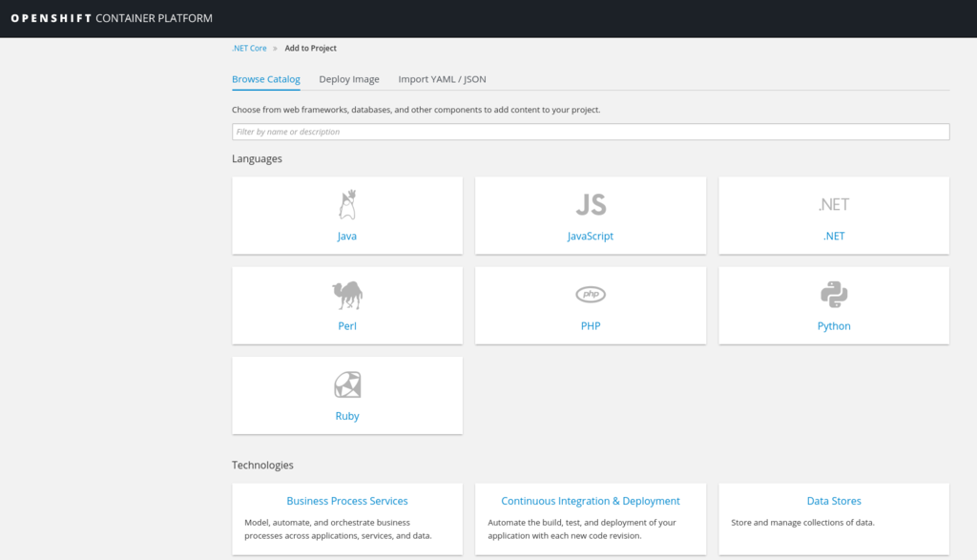Switch to the Browse Catalog tab
The width and height of the screenshot is (977, 560).
[266, 79]
